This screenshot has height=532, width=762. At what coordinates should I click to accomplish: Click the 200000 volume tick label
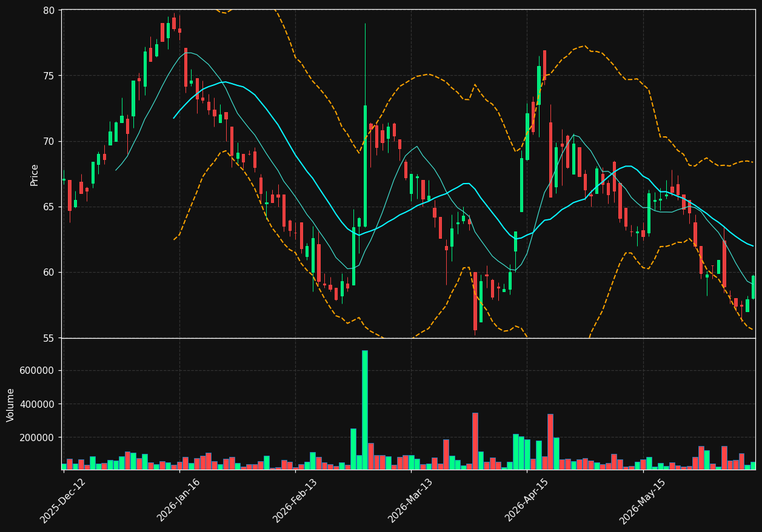click(x=37, y=437)
